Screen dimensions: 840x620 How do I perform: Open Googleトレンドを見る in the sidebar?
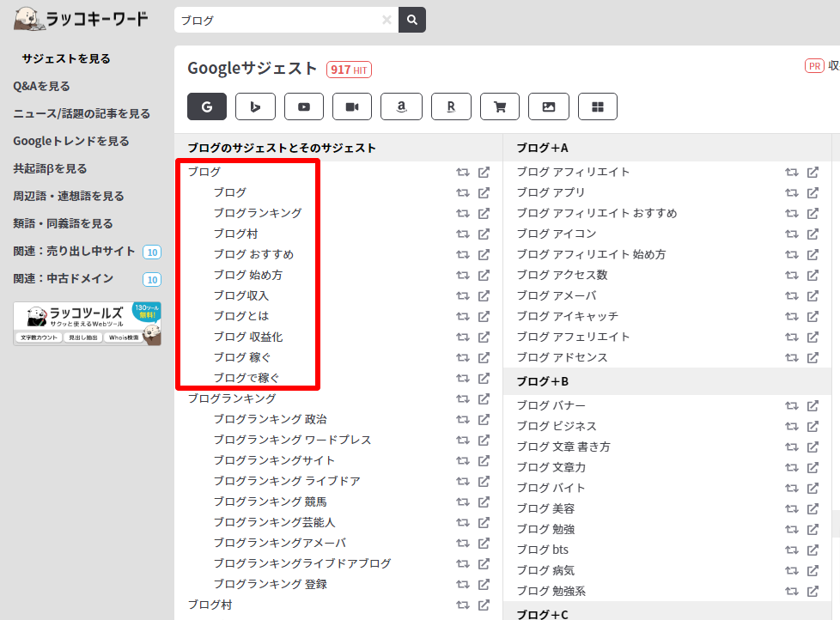(71, 141)
